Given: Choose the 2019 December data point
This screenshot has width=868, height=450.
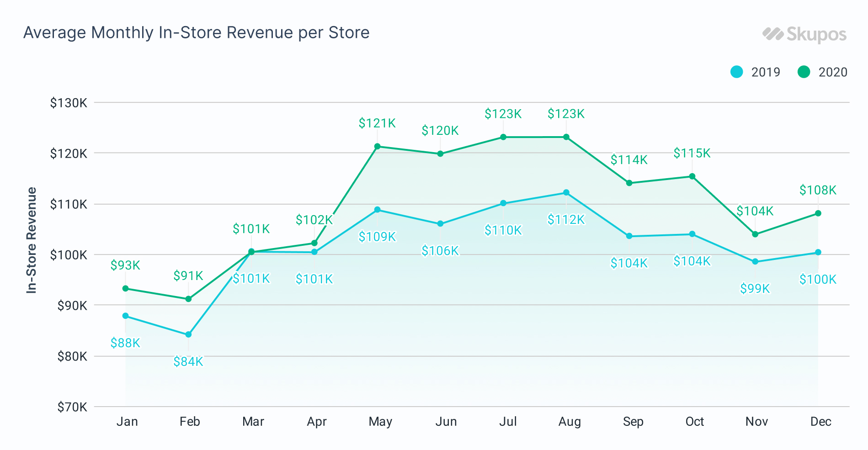Looking at the screenshot, I should pos(818,253).
